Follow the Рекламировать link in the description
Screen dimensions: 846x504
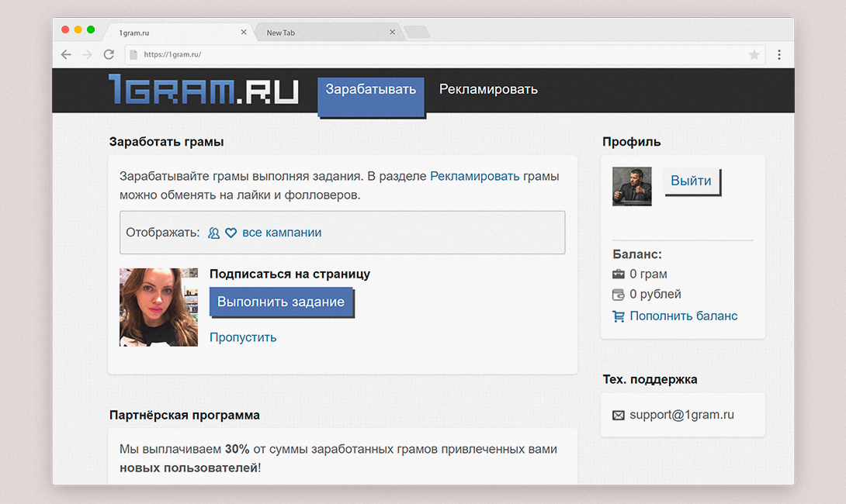pyautogui.click(x=475, y=176)
